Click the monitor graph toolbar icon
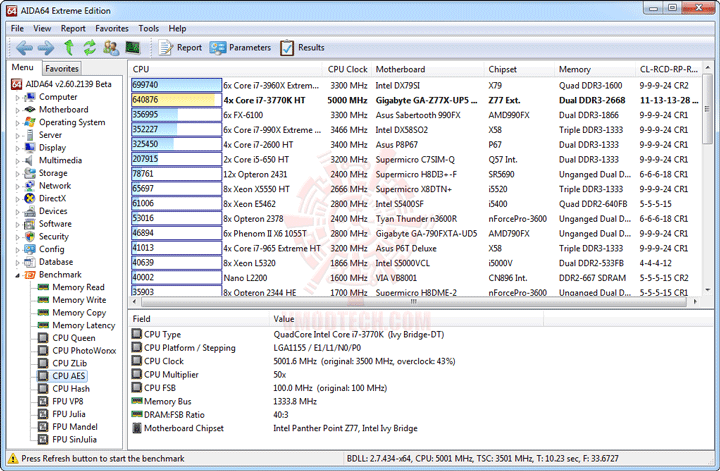Image resolution: width=720 pixels, height=471 pixels. (x=133, y=47)
